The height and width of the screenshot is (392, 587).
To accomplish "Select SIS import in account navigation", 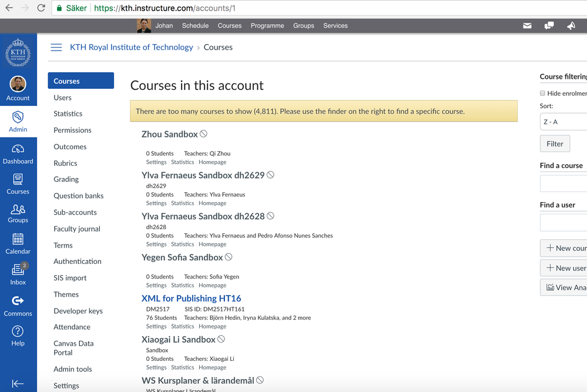I will point(70,278).
